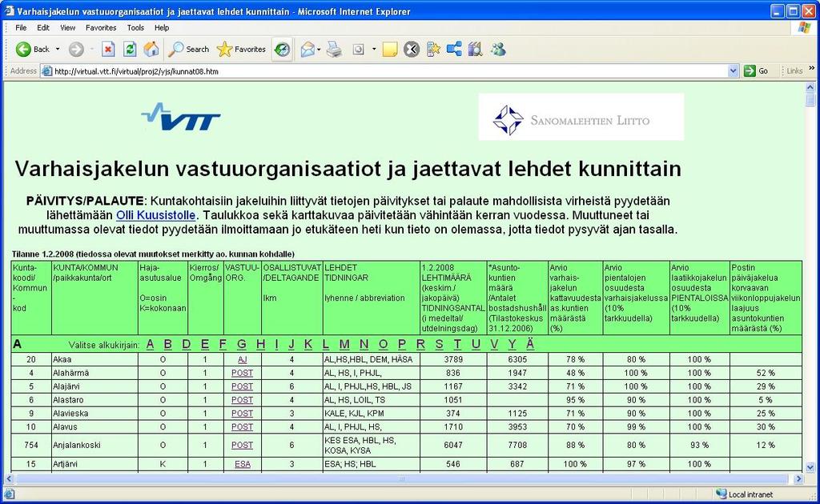Click the Anjalankoski municipality cell

click(94, 445)
